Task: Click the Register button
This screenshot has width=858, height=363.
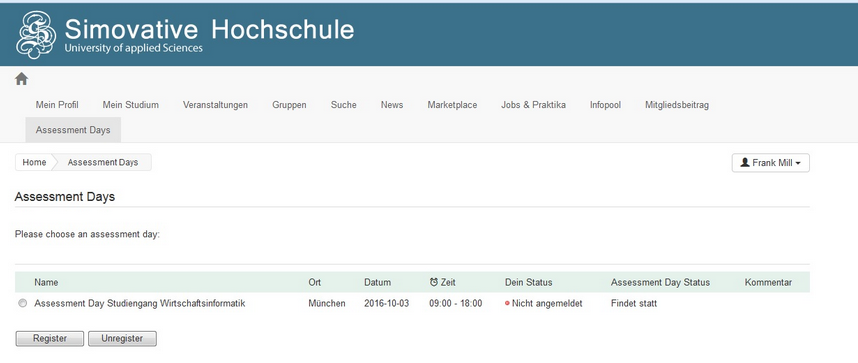Action: 50,338
